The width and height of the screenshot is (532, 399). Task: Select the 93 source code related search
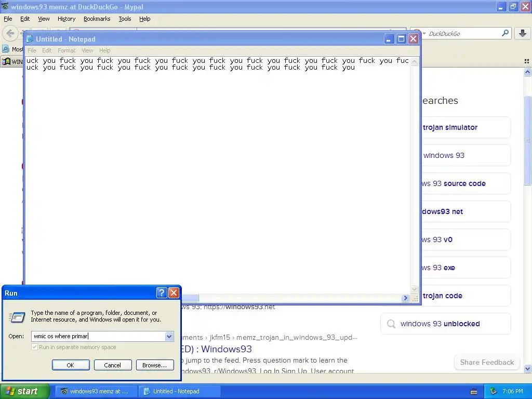[466, 183]
